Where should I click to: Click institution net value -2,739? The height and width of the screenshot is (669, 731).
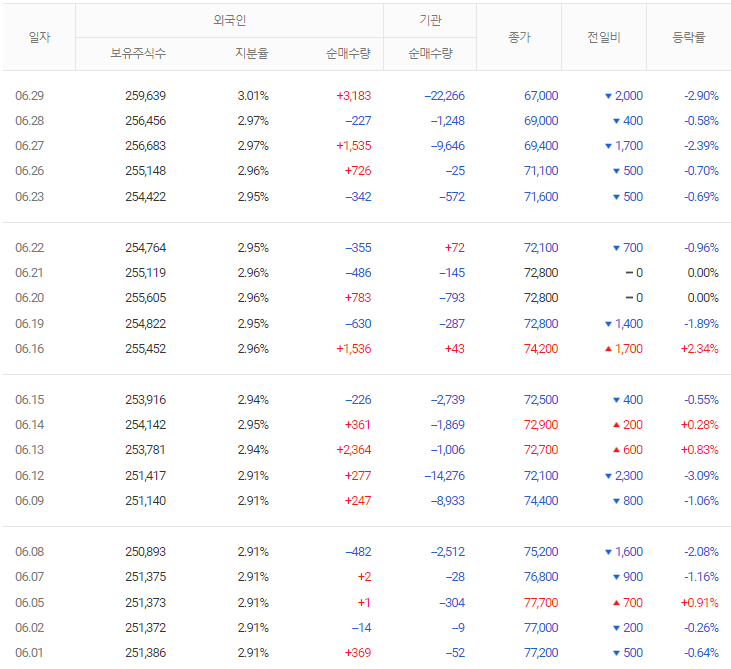(x=448, y=400)
